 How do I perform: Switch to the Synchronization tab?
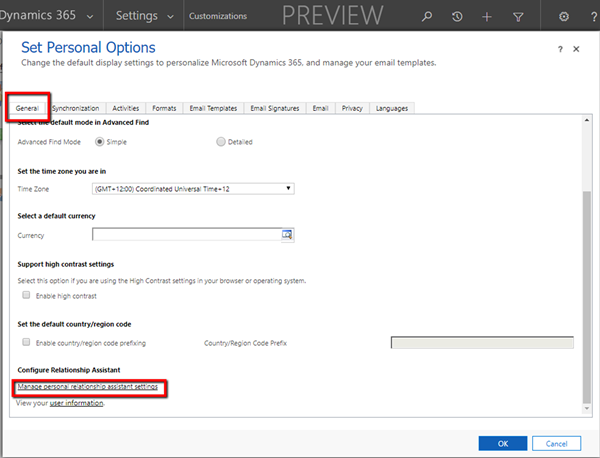75,108
